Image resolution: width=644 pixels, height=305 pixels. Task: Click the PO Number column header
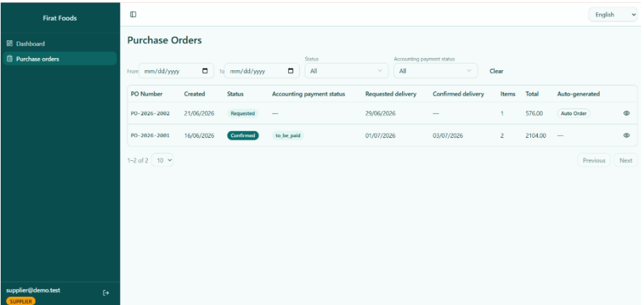coord(147,93)
